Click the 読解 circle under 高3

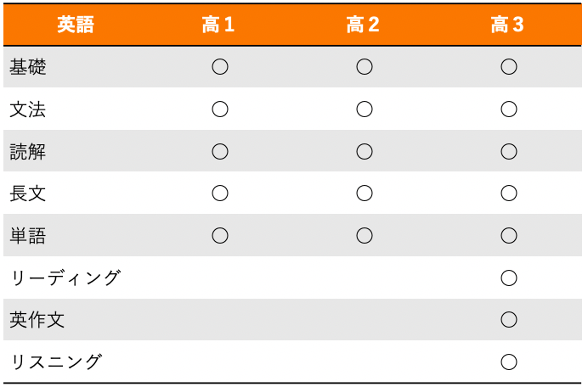(x=509, y=152)
